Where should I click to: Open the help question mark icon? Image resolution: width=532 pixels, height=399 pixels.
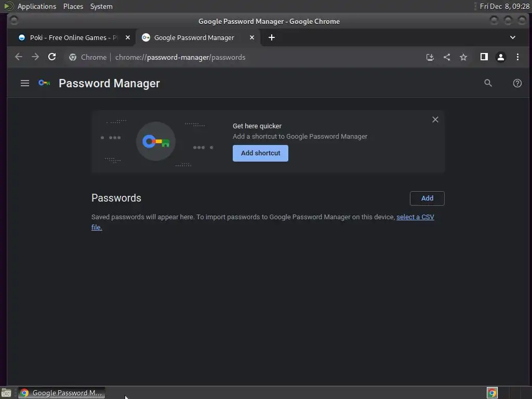coord(517,83)
